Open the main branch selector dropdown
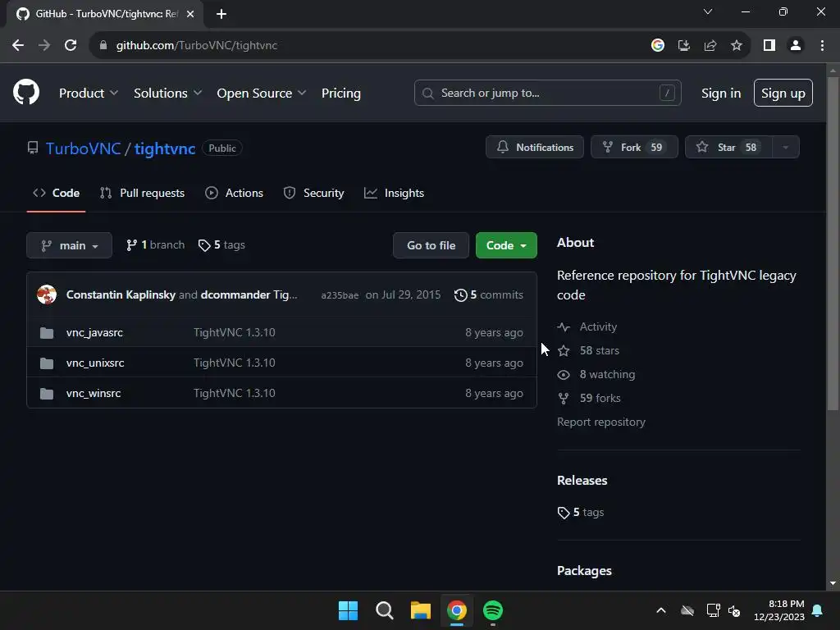The height and width of the screenshot is (630, 840). 69,245
